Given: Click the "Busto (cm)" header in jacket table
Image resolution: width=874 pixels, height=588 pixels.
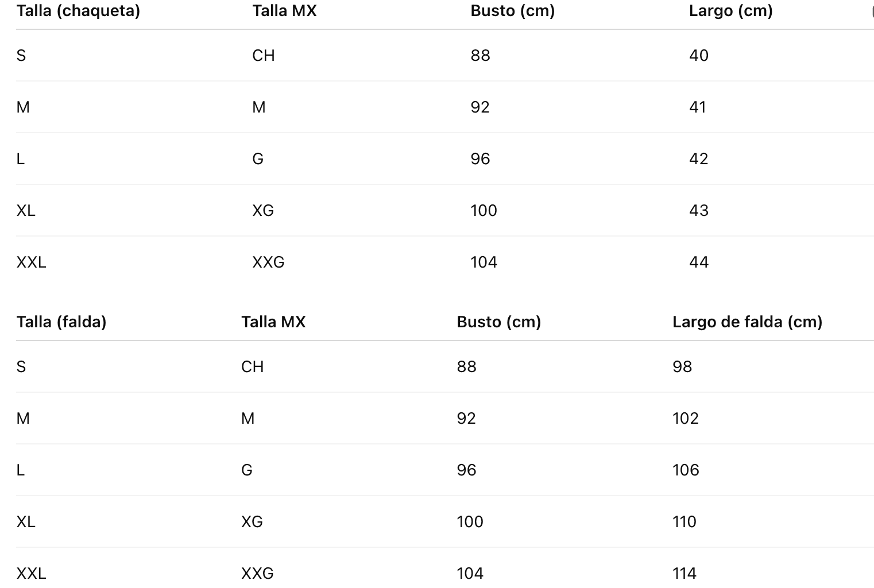Looking at the screenshot, I should [512, 11].
